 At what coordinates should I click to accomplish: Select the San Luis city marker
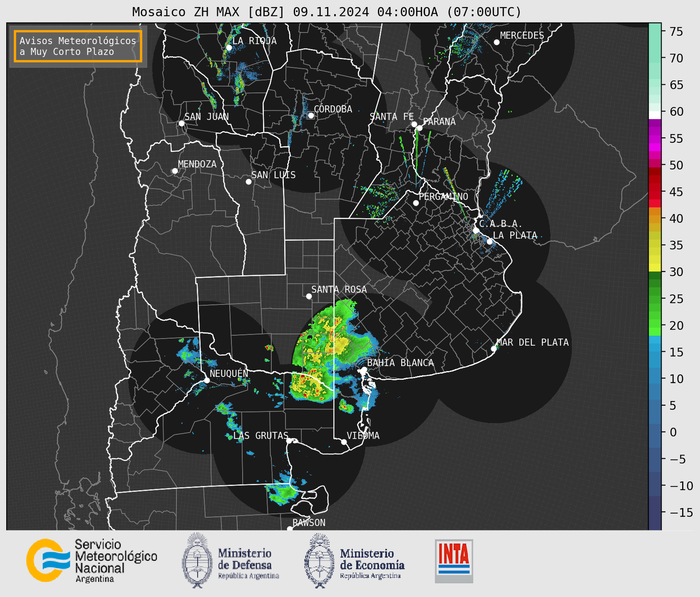[x=249, y=182]
